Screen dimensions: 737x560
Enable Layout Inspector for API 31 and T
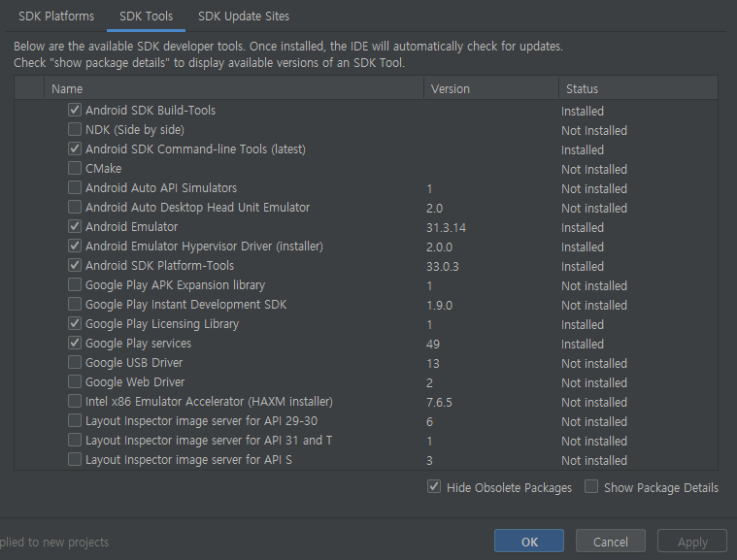74,441
